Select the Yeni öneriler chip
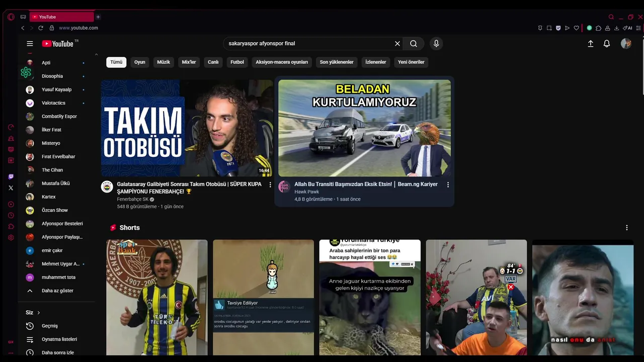The image size is (644, 362). (411, 62)
